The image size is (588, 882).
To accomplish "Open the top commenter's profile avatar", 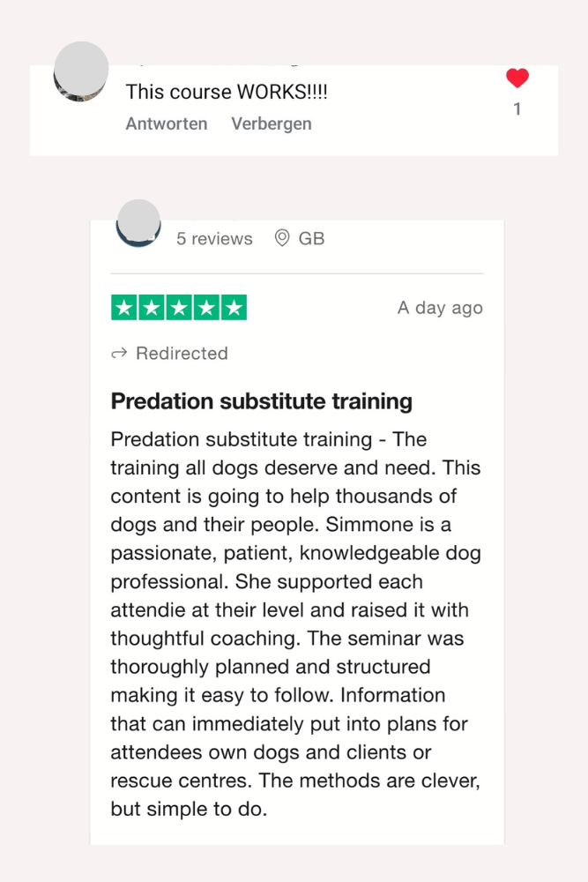I will [x=81, y=71].
